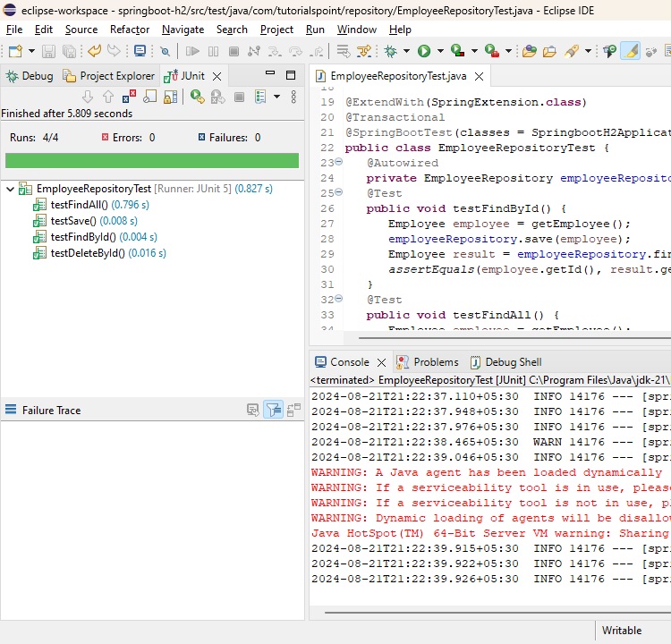
Task: Click the green JUnit progress bar
Action: coord(152,160)
